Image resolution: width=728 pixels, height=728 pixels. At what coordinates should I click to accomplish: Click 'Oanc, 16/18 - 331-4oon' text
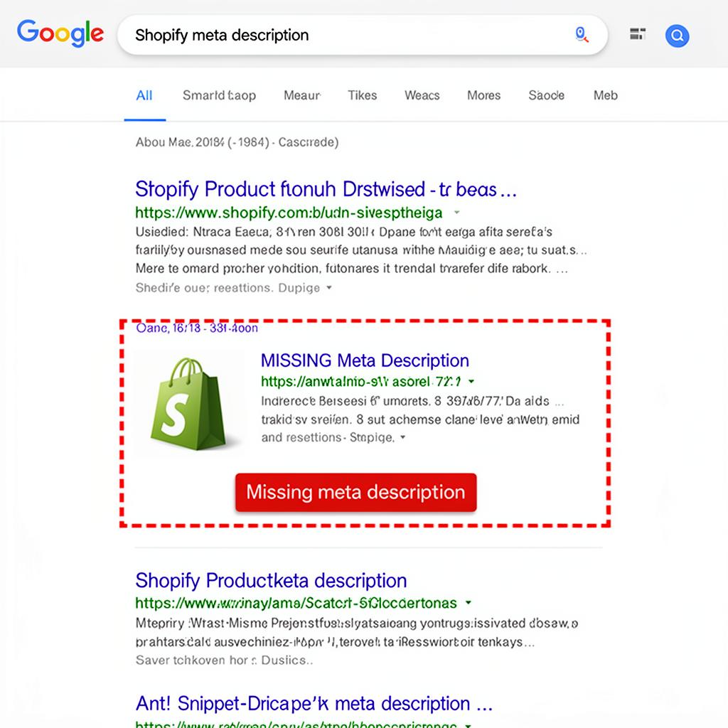(197, 328)
